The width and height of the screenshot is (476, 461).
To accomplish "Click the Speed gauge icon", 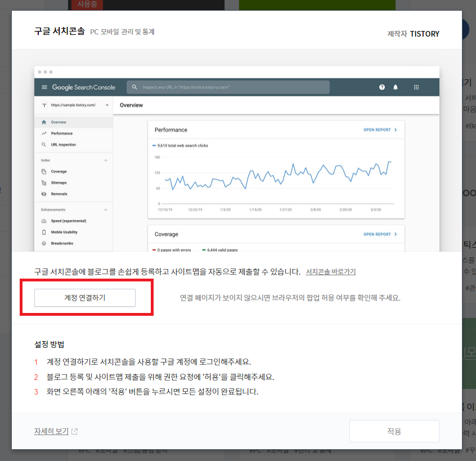I will tap(44, 221).
